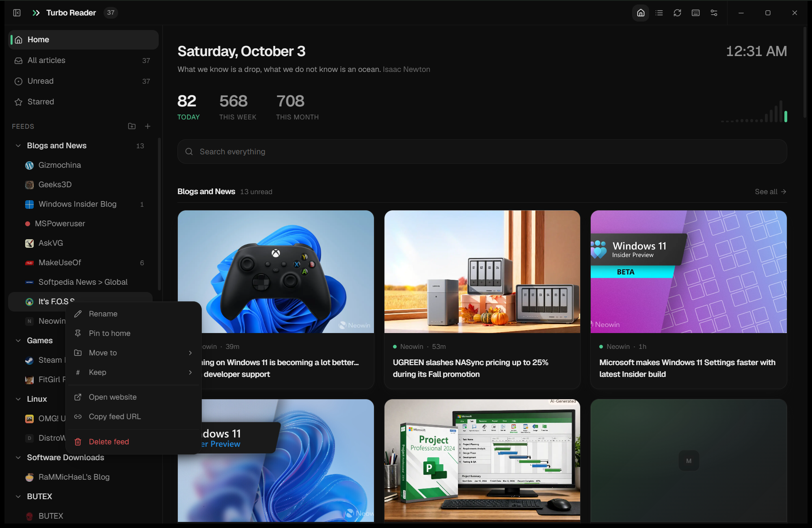Expand the Move to submenu
Image resolution: width=812 pixels, height=528 pixels.
click(x=134, y=353)
